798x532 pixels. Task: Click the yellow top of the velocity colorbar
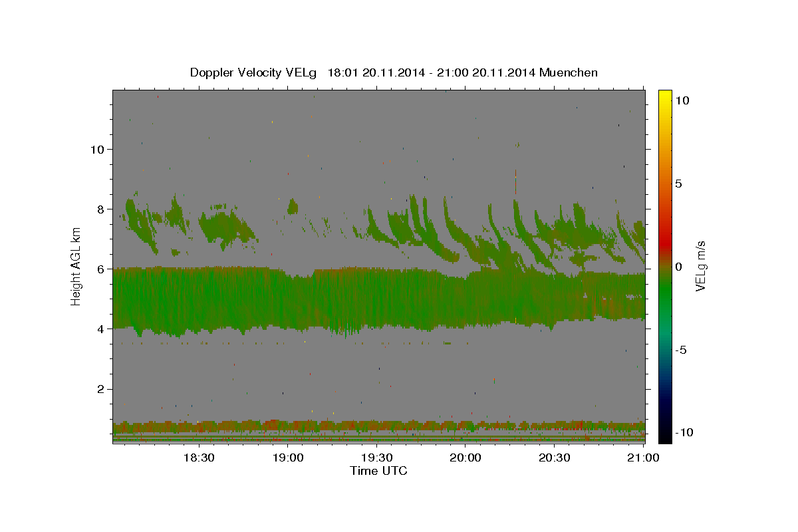point(664,96)
